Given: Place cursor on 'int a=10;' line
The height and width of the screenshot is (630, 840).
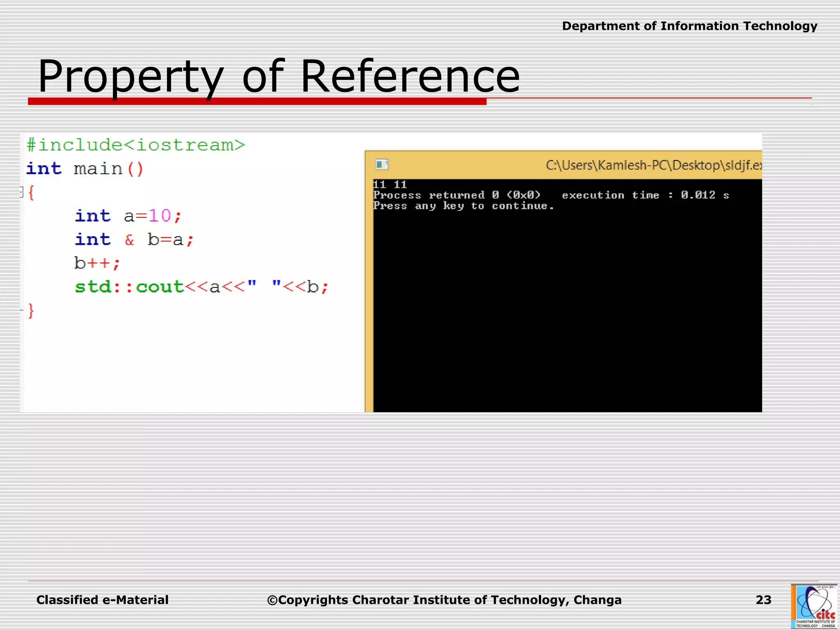Looking at the screenshot, I should pyautogui.click(x=128, y=216).
